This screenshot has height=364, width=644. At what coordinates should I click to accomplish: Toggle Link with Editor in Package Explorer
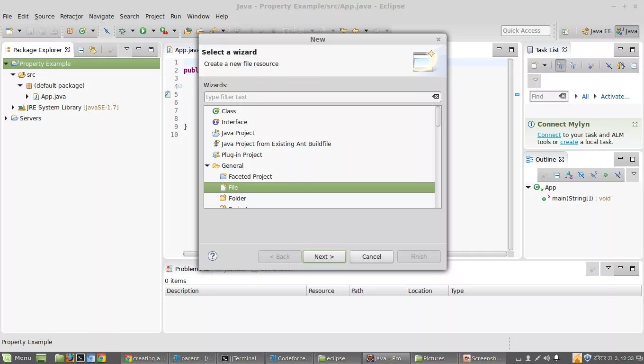point(93,50)
